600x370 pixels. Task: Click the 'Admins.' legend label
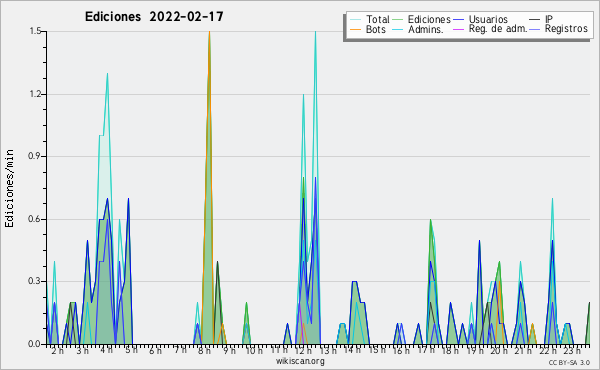[x=426, y=29]
